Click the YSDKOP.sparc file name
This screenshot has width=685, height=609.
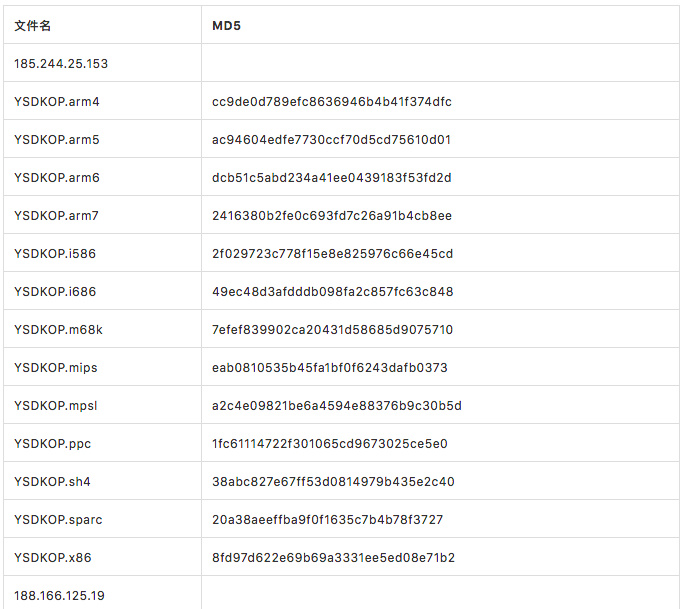tap(58, 520)
